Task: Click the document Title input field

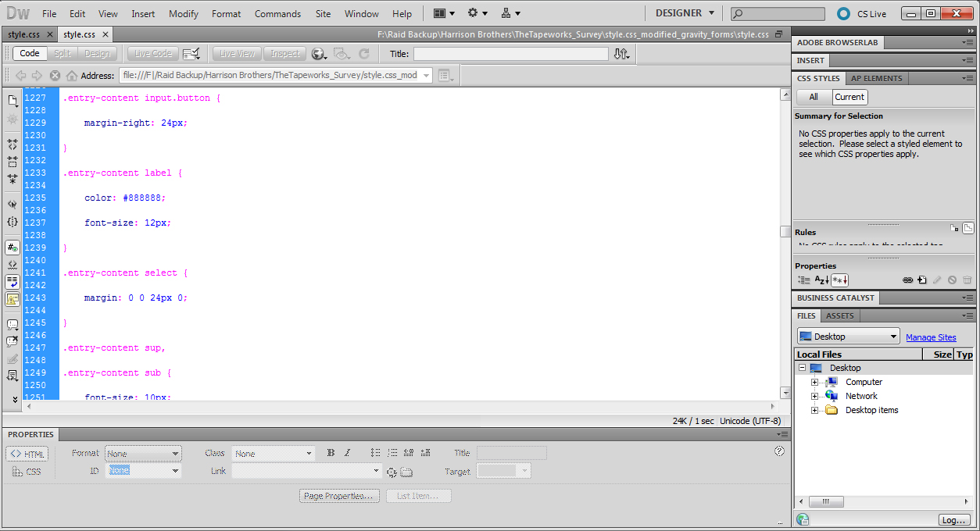Action: click(x=510, y=54)
